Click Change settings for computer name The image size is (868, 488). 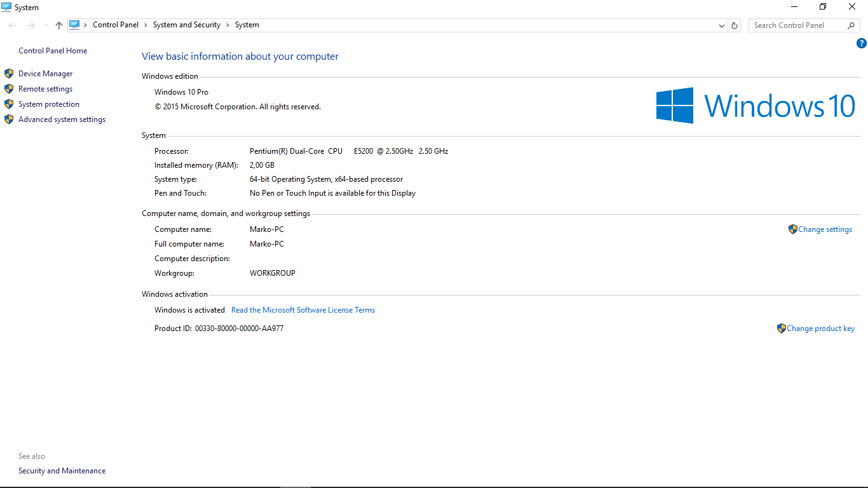[x=825, y=229]
